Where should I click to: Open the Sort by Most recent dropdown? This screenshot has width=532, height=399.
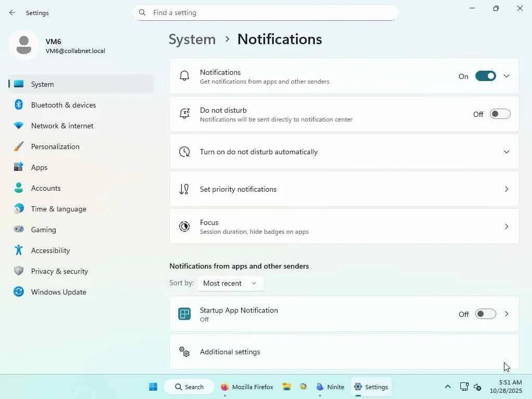click(230, 283)
